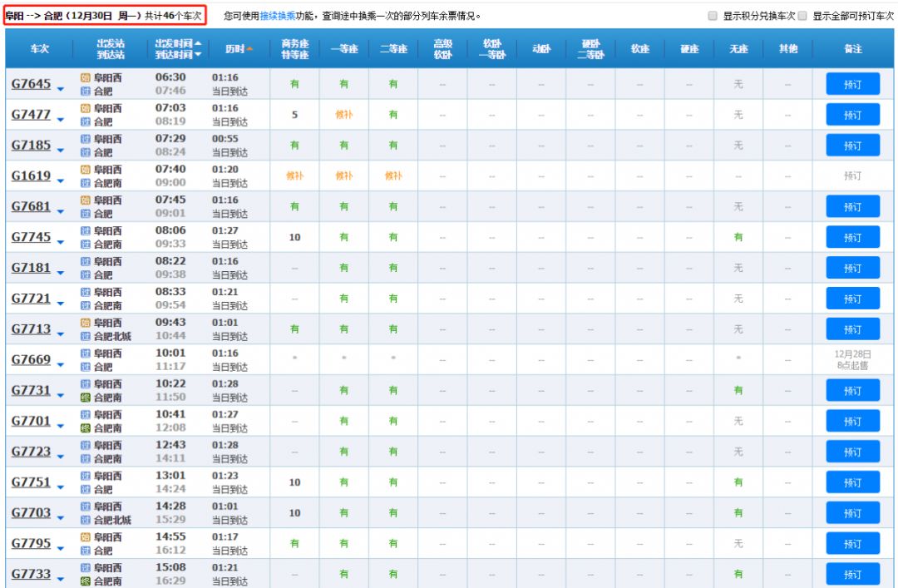Click the 过 pass-through icon beside G7185's 阜阳西
898x588 pixels.
[85, 139]
